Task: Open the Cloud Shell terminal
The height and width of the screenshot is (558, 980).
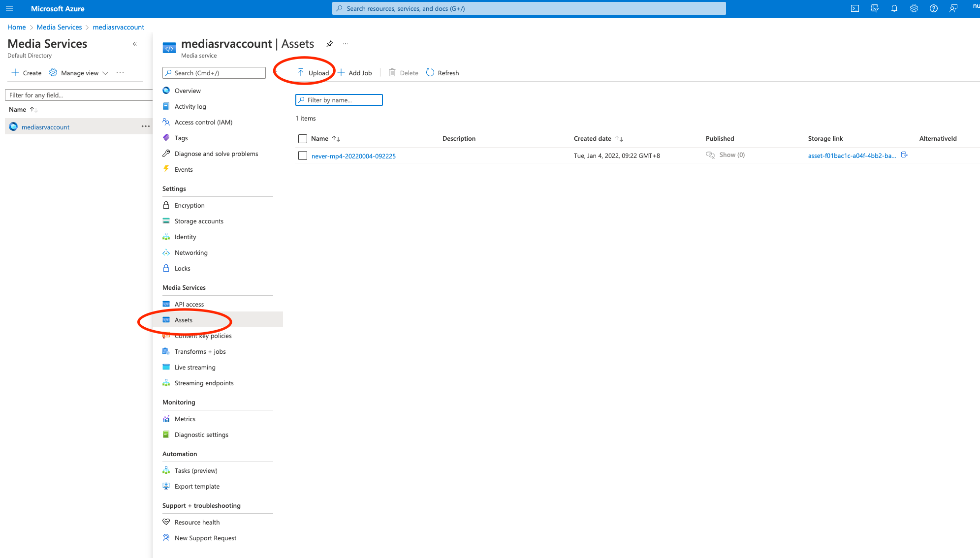Action: [x=855, y=8]
